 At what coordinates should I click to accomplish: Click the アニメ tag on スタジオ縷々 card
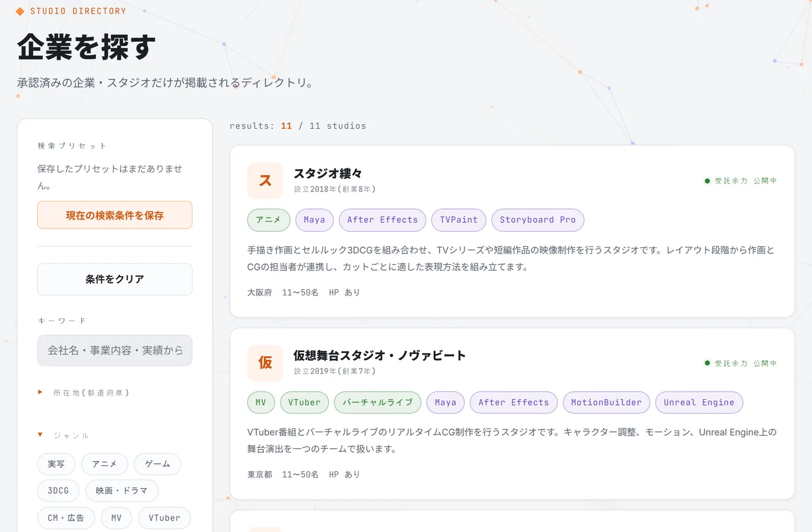coord(269,220)
